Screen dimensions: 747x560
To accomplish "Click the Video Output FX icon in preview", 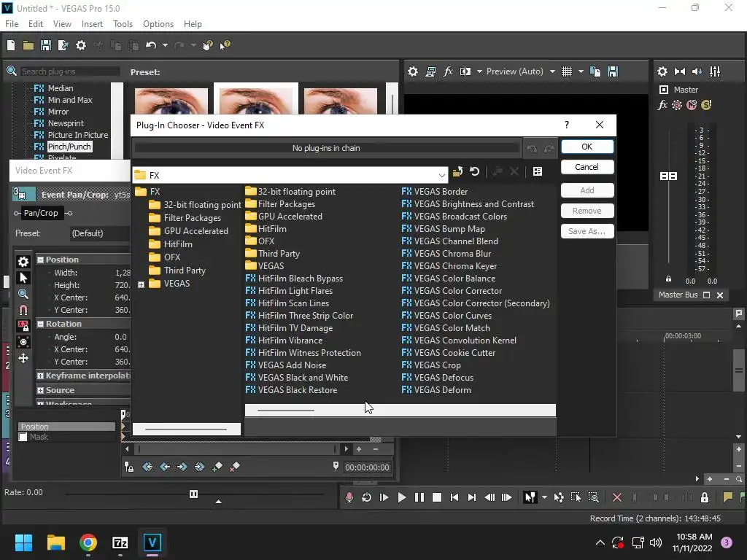I will pyautogui.click(x=448, y=71).
